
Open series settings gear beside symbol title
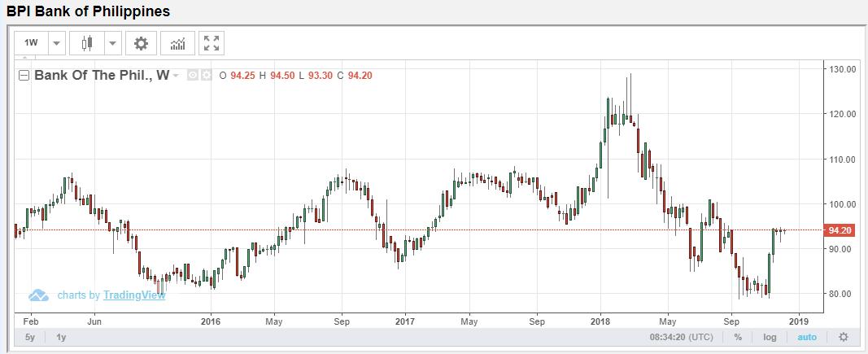pyautogui.click(x=206, y=76)
